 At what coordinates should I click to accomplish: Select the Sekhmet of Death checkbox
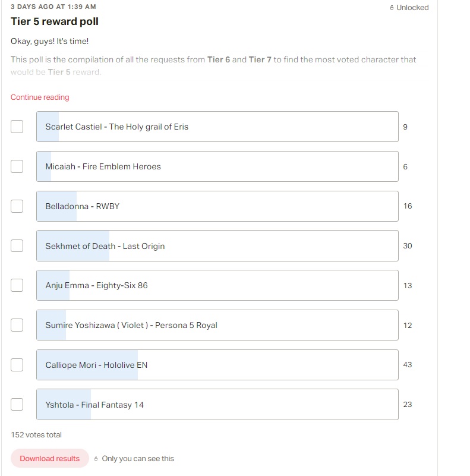tap(17, 246)
